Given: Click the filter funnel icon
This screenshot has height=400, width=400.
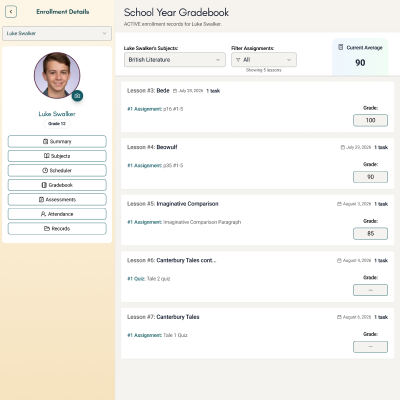Looking at the screenshot, I should (x=238, y=60).
